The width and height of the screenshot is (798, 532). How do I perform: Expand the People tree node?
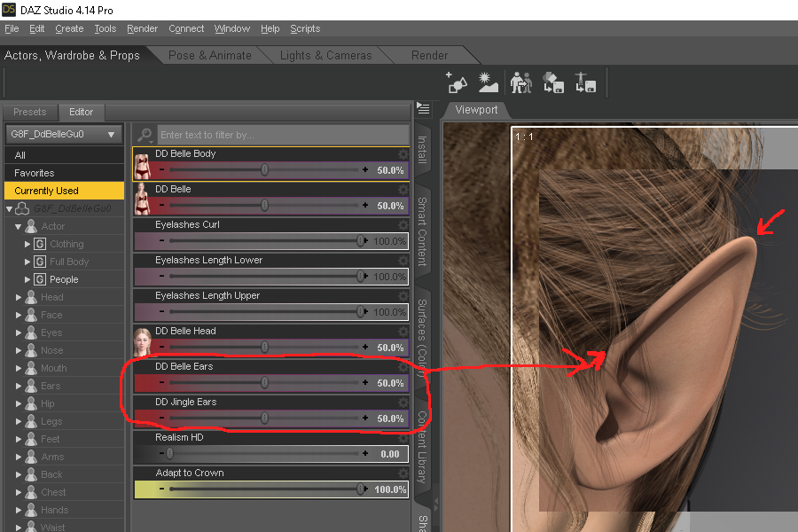(27, 279)
